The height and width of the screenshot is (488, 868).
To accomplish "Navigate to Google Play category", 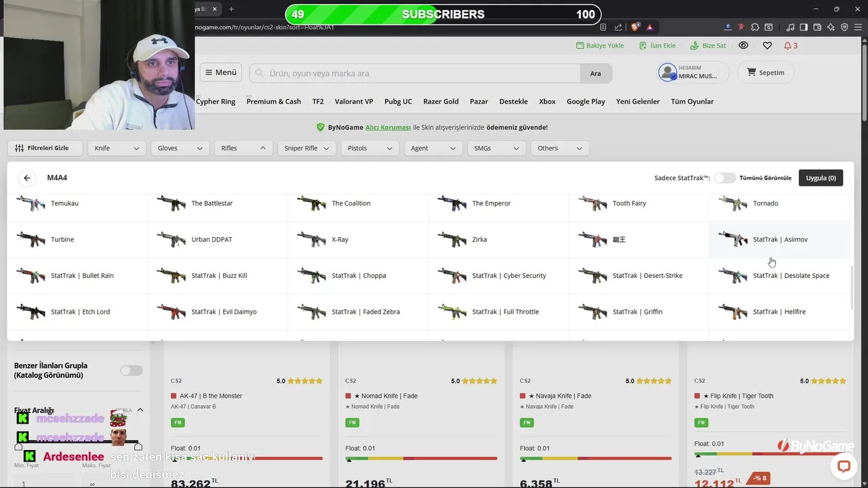I will (586, 102).
